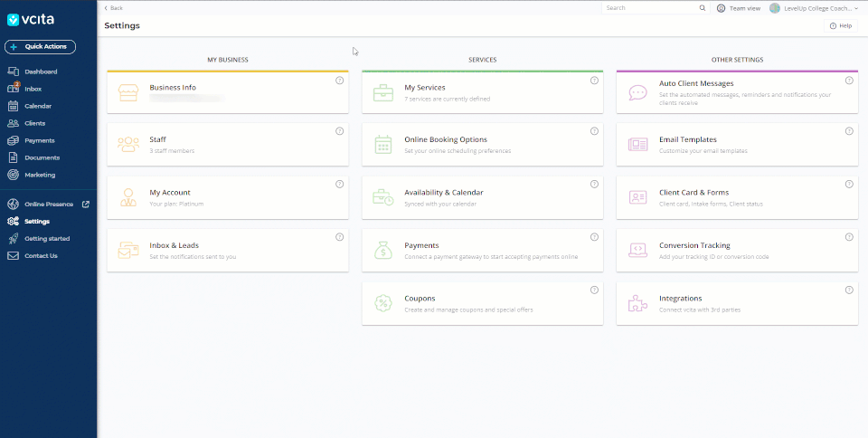
Task: Click 'Connect vcita with 3rd parties' text
Action: (700, 309)
